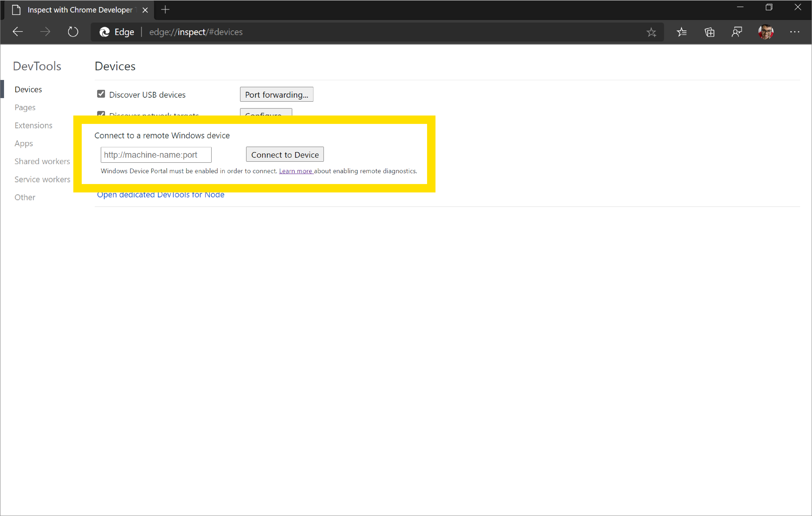Click Connect to Device button
Viewport: 812px width, 516px height.
285,154
